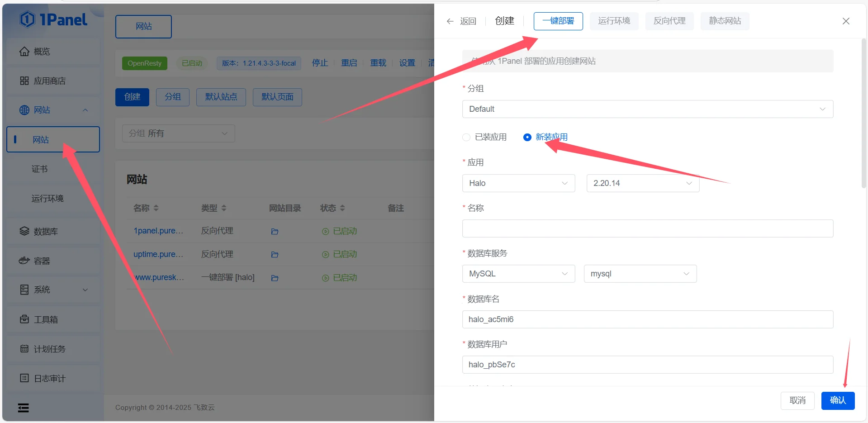Screen dimensions: 868x423
Task: Click the 取消 cancel button
Action: click(797, 400)
